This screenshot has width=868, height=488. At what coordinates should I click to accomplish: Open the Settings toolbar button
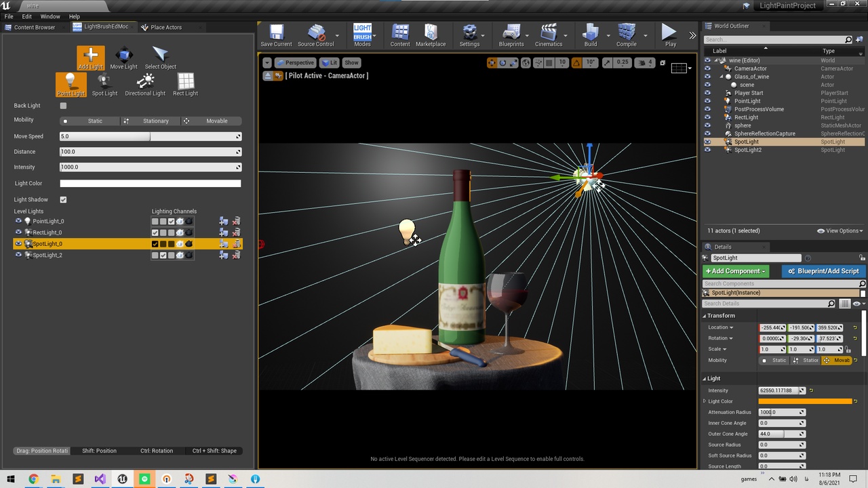(469, 36)
